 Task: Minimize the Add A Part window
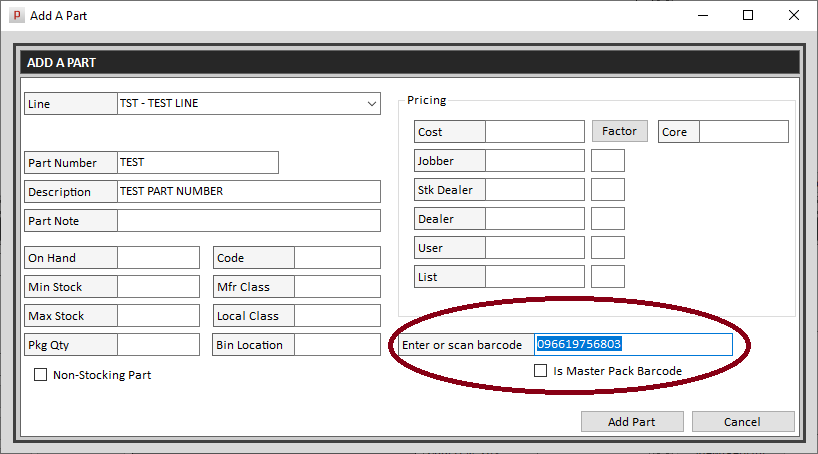pyautogui.click(x=703, y=16)
